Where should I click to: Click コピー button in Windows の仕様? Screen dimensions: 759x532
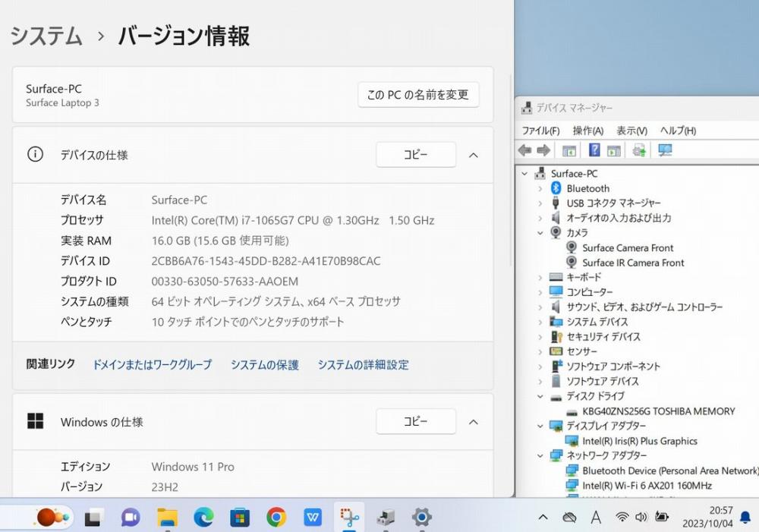(416, 422)
